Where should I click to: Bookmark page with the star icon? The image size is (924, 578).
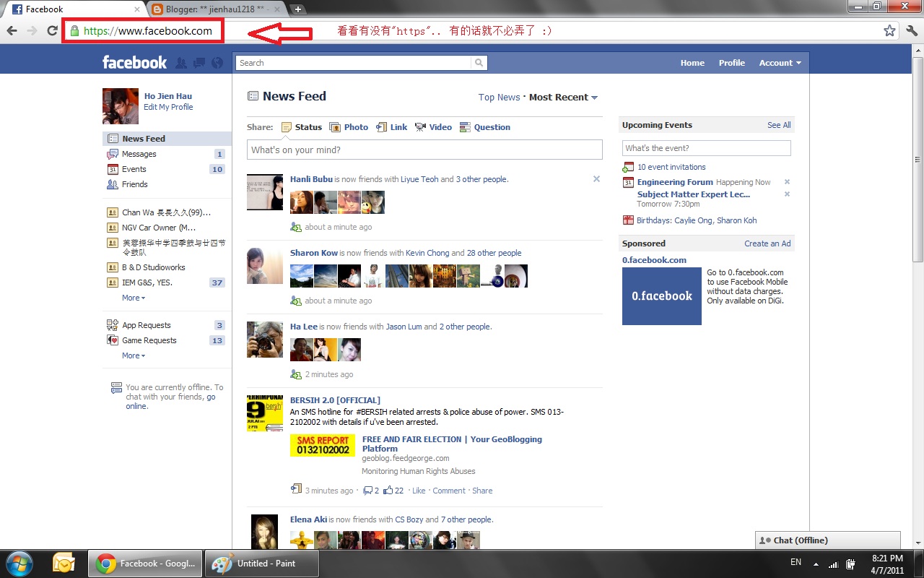tap(889, 30)
